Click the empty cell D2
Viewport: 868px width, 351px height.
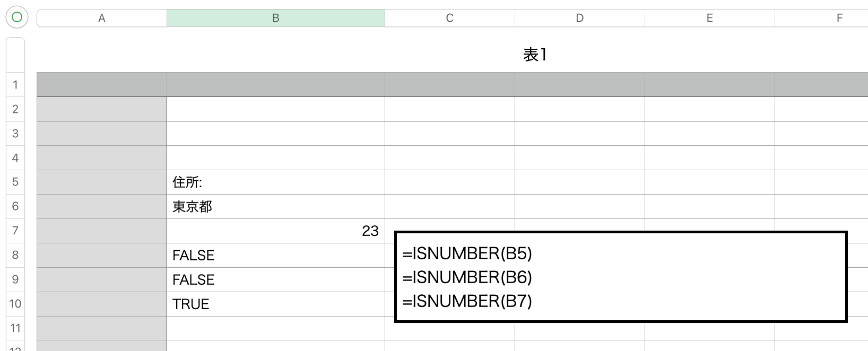coord(579,109)
